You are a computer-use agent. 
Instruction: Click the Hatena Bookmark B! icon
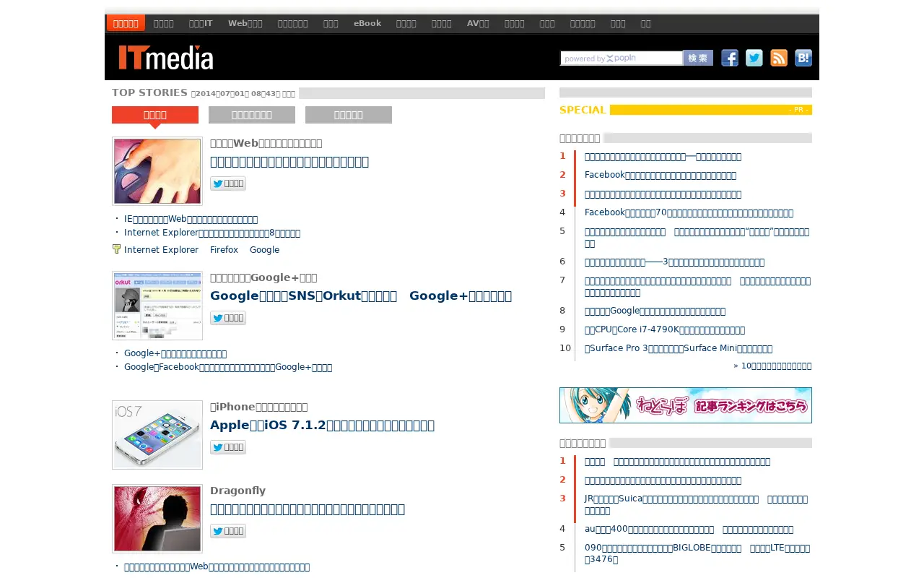[803, 58]
